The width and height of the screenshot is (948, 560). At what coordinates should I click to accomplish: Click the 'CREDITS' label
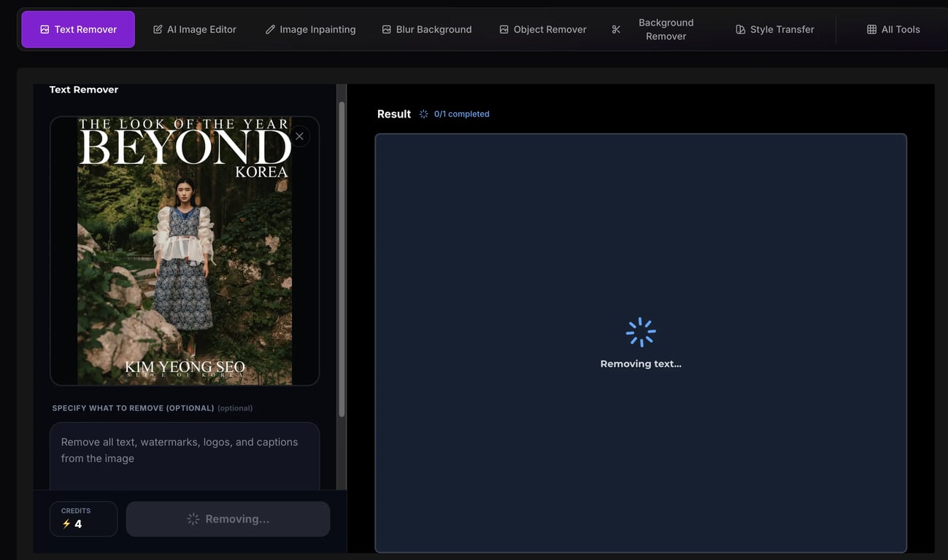(76, 511)
